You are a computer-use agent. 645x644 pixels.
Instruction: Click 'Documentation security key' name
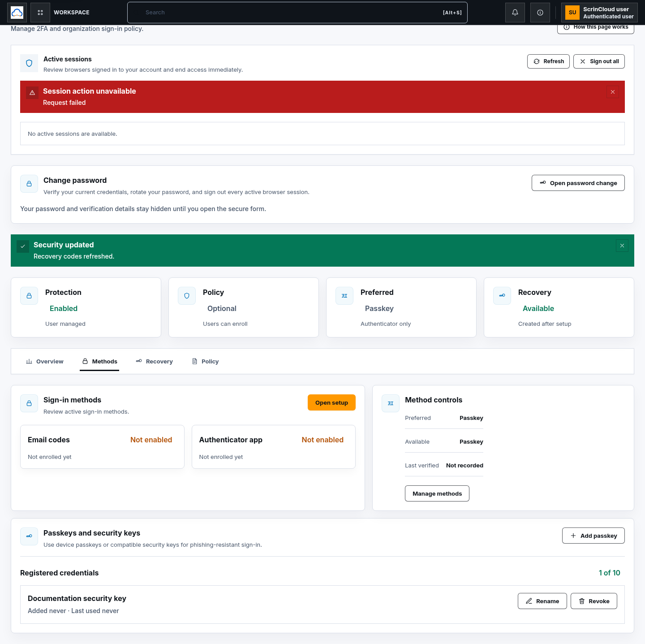tap(77, 598)
